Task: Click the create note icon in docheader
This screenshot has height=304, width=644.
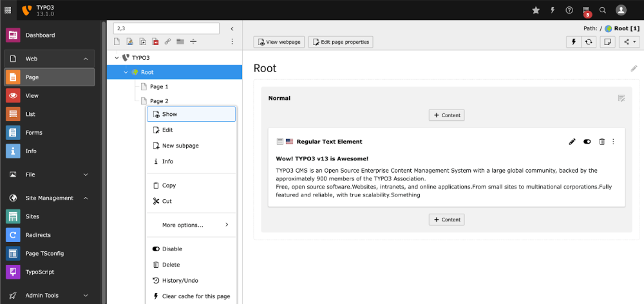Action: click(607, 42)
